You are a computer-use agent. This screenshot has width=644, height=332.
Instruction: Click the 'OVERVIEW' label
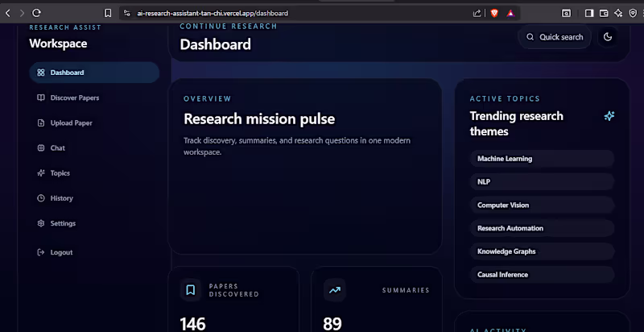(208, 98)
